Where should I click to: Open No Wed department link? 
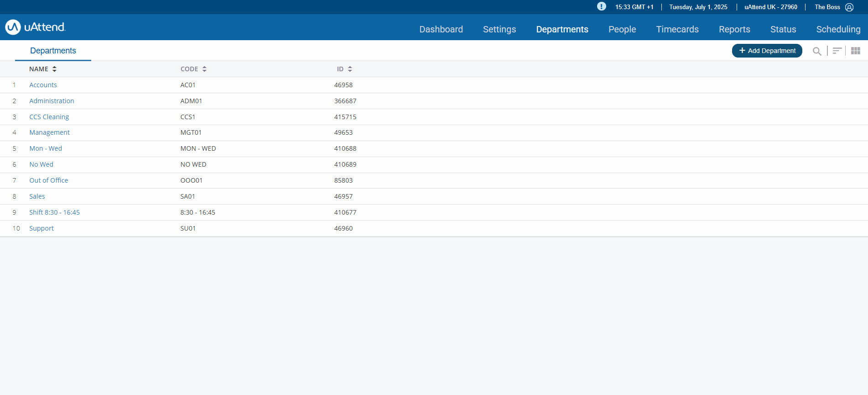coord(41,164)
